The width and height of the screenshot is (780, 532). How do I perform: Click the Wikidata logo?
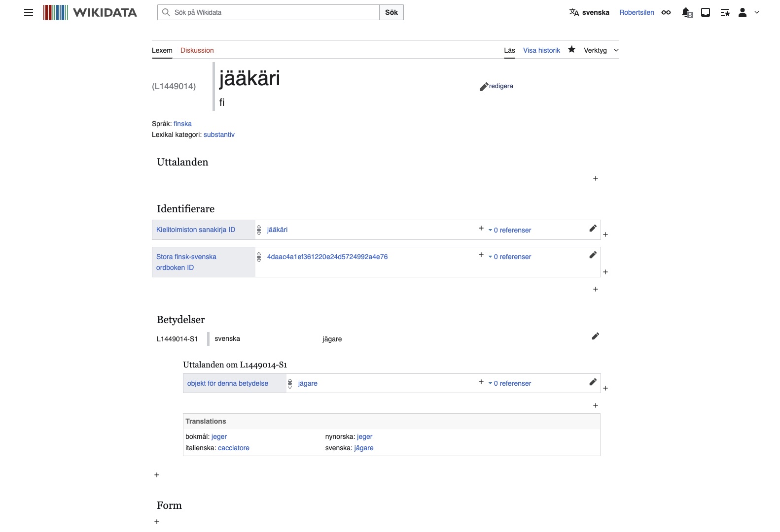90,12
